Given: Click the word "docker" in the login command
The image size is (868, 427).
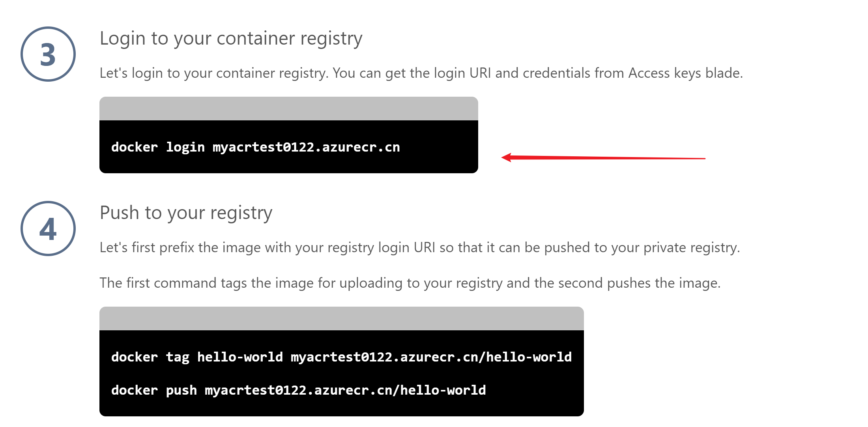Looking at the screenshot, I should coord(134,147).
